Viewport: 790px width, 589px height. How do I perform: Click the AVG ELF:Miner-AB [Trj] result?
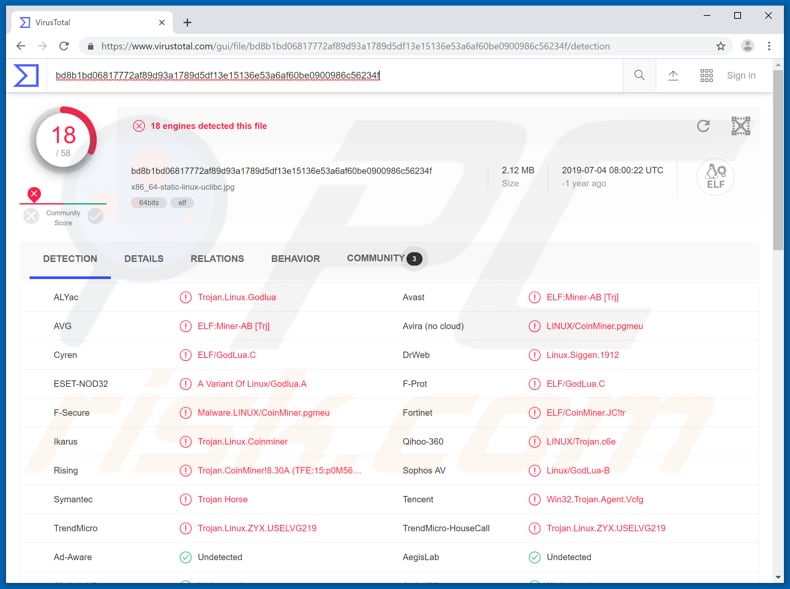(234, 326)
